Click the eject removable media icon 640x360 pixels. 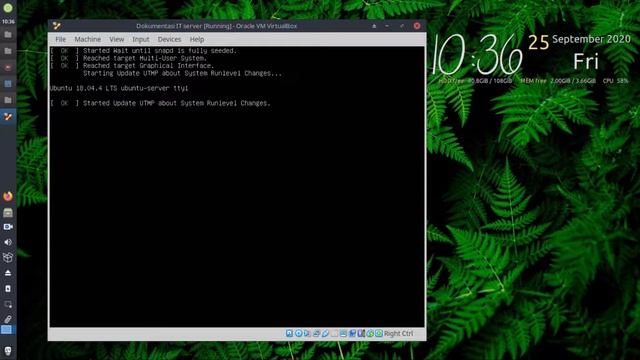[x=8, y=273]
